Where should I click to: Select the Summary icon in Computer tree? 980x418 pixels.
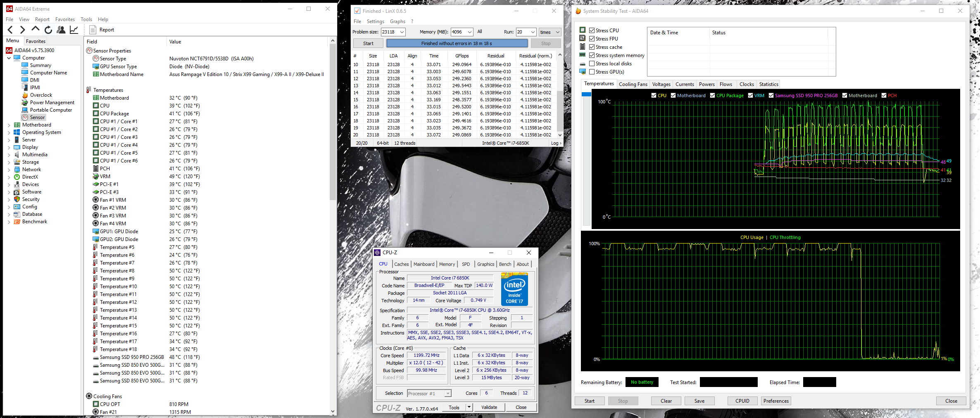(x=25, y=65)
